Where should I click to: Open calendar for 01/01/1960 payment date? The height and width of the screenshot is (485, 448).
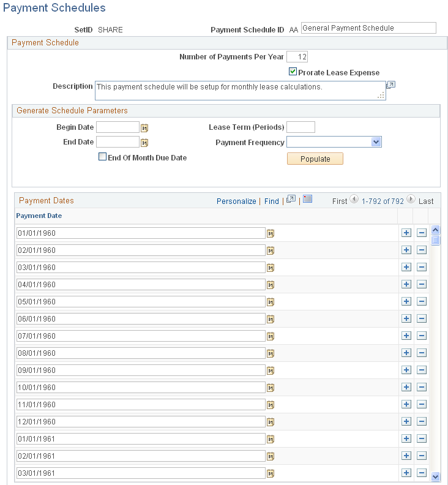271,233
